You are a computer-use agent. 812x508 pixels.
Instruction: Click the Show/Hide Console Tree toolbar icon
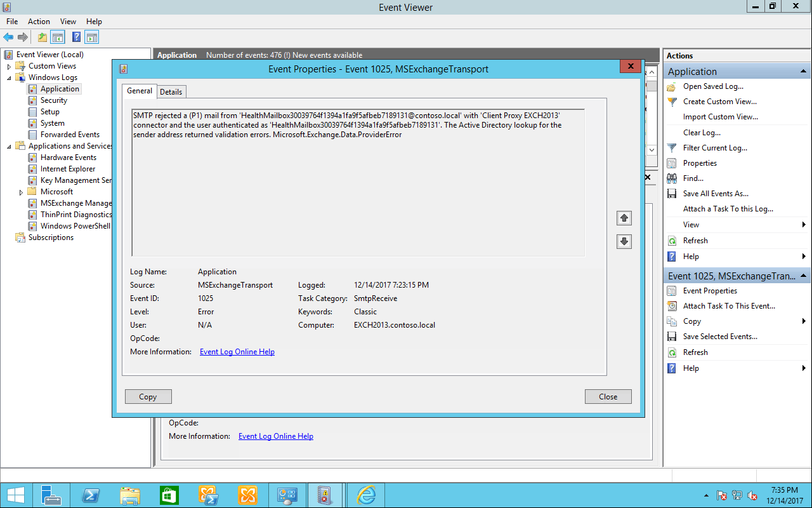tap(58, 37)
